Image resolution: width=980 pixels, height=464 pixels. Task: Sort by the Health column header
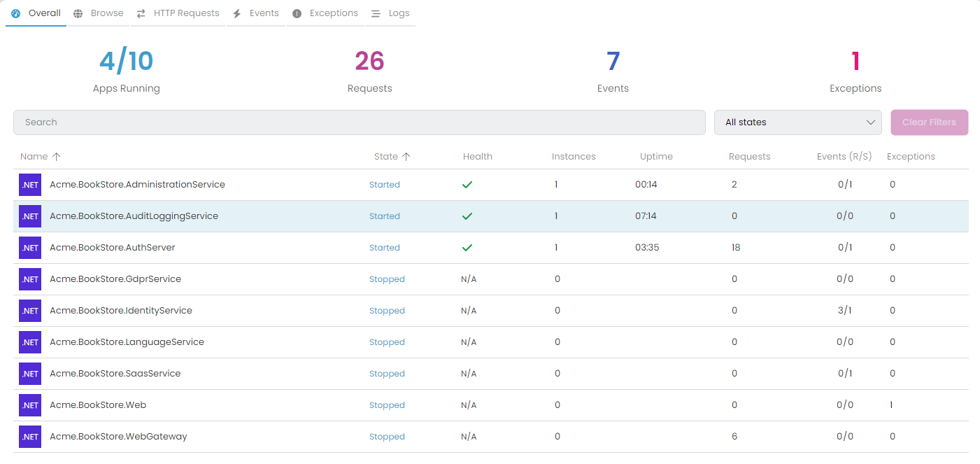pyautogui.click(x=478, y=157)
